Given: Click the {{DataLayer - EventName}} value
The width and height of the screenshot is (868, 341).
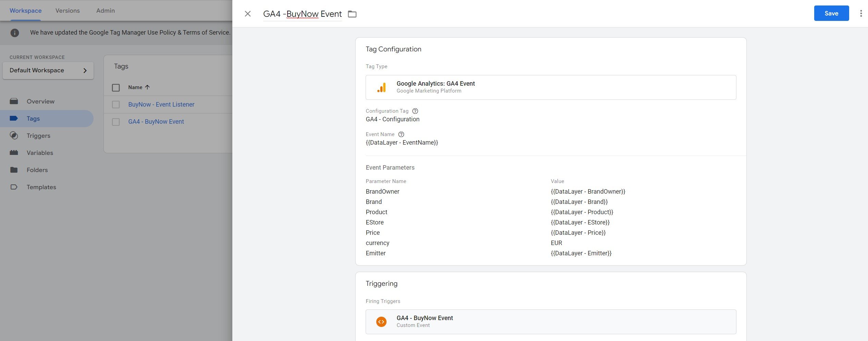Looking at the screenshot, I should coord(402,143).
